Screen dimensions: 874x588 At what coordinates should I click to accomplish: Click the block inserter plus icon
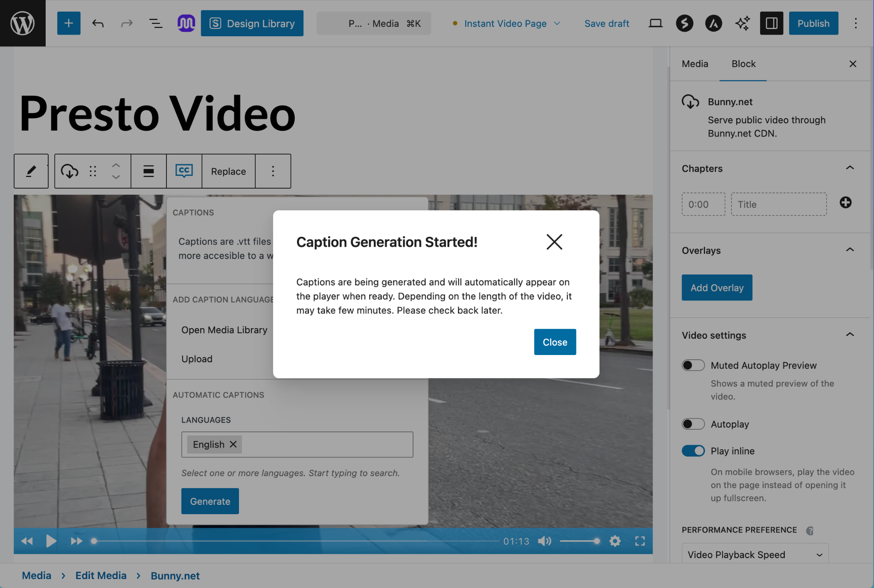(x=69, y=23)
